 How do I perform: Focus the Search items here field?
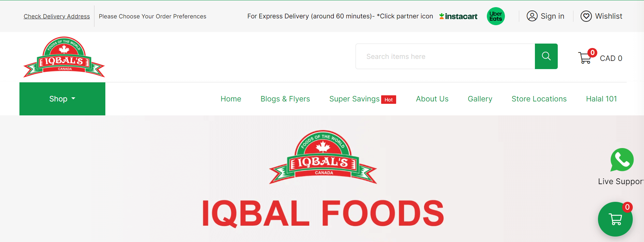445,56
